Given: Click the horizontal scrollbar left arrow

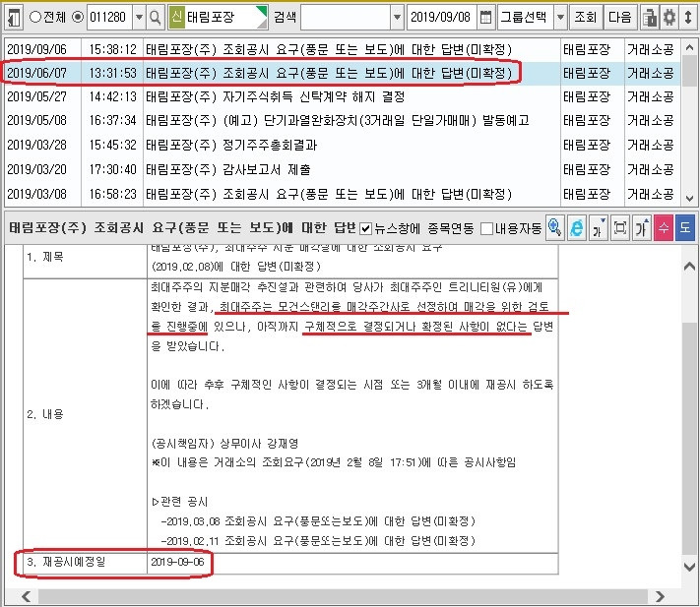Looking at the screenshot, I should click(x=26, y=596).
